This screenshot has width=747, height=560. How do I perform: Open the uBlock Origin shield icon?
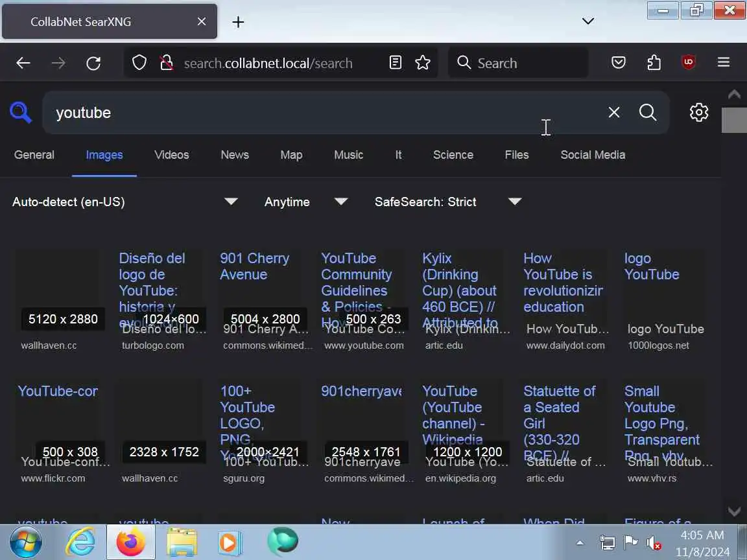point(689,62)
